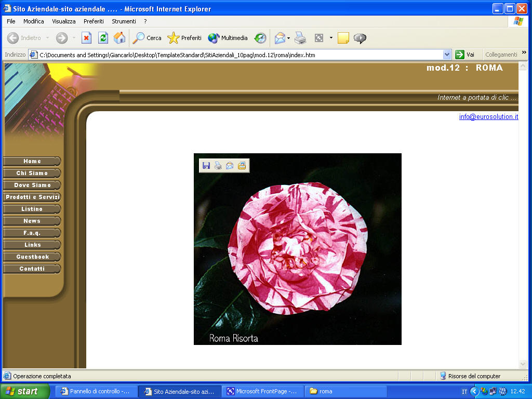Expand Collegamenti toolbar chevron

(x=524, y=52)
